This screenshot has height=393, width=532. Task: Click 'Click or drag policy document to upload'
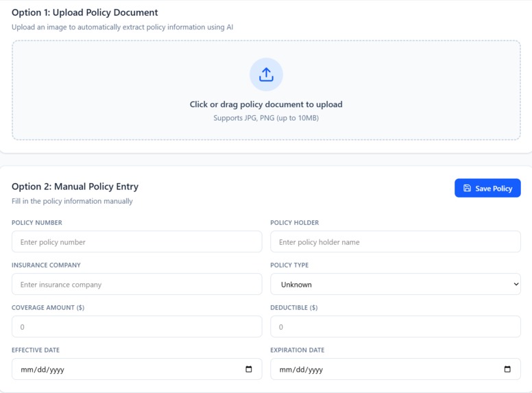click(266, 104)
